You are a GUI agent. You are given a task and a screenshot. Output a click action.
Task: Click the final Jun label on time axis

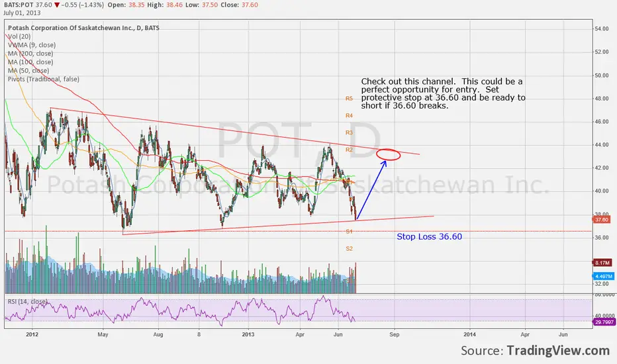pos(563,334)
